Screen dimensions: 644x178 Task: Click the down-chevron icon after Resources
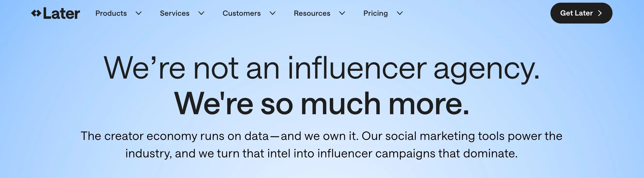point(342,13)
